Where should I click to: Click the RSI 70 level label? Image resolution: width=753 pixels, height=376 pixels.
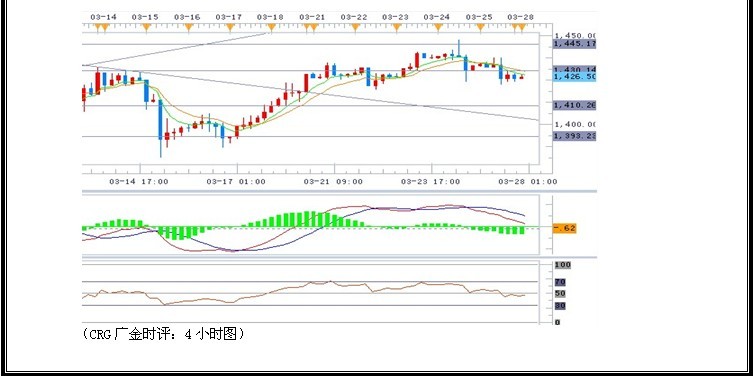coord(560,282)
